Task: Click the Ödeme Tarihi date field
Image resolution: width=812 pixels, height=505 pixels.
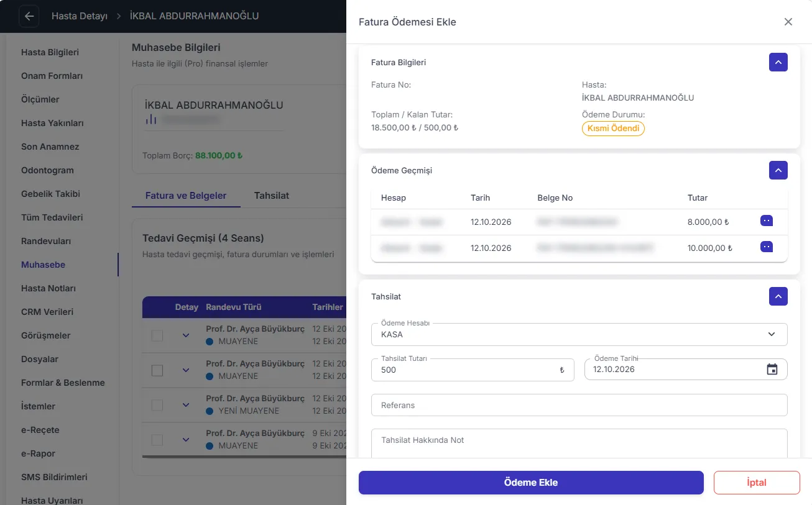Action: (x=686, y=370)
